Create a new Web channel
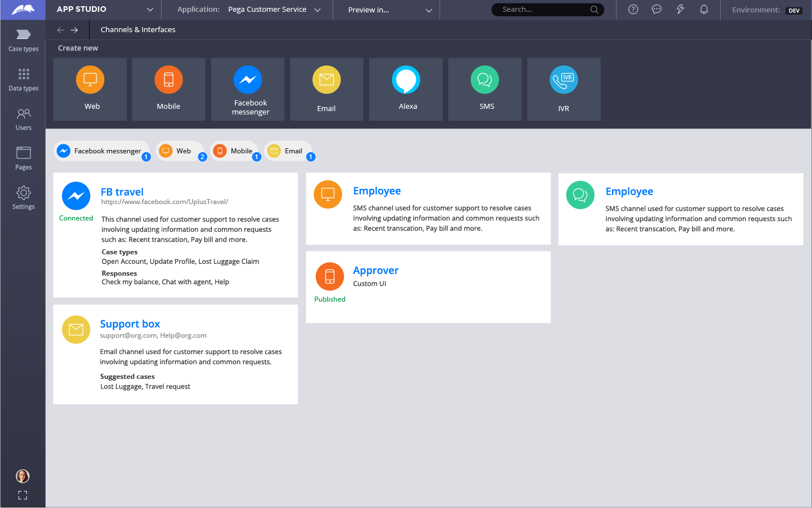 click(90, 89)
